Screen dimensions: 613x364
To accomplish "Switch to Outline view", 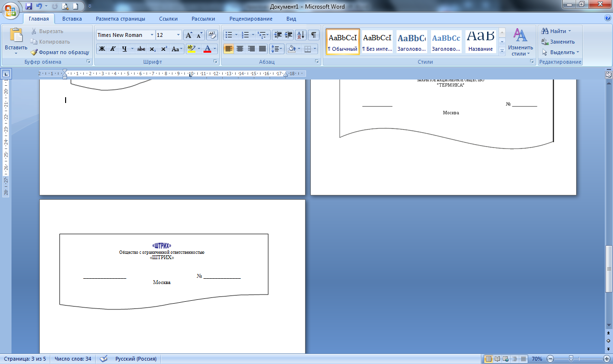I will pyautogui.click(x=515, y=359).
